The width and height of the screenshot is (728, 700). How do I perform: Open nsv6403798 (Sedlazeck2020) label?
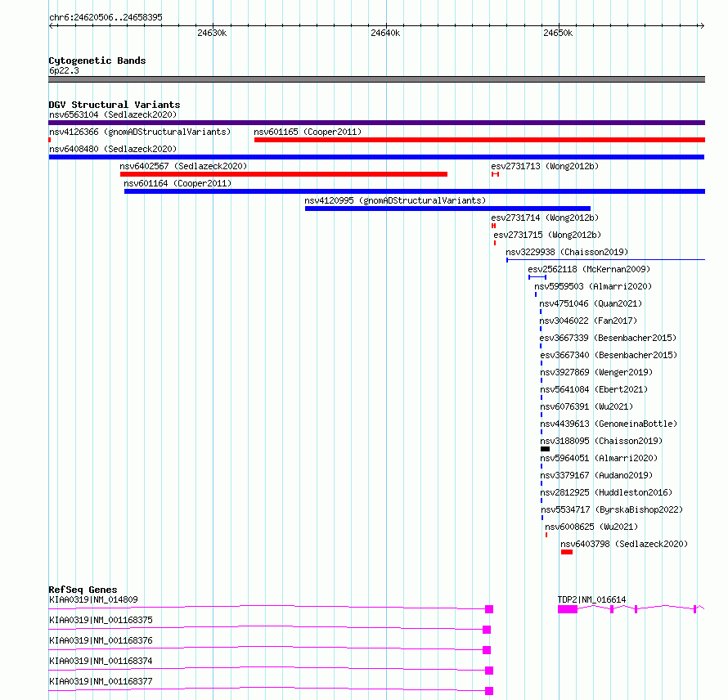click(624, 544)
